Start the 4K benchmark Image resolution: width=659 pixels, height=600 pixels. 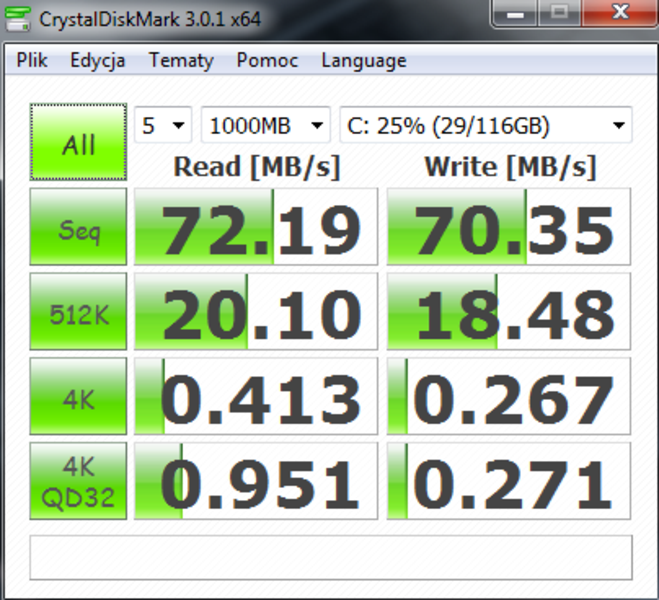(78, 396)
